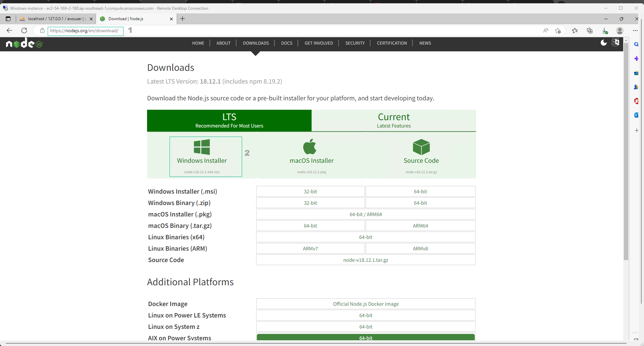This screenshot has height=346, width=644.
Task: Download Linux on System z 64-bit
Action: pyautogui.click(x=366, y=327)
